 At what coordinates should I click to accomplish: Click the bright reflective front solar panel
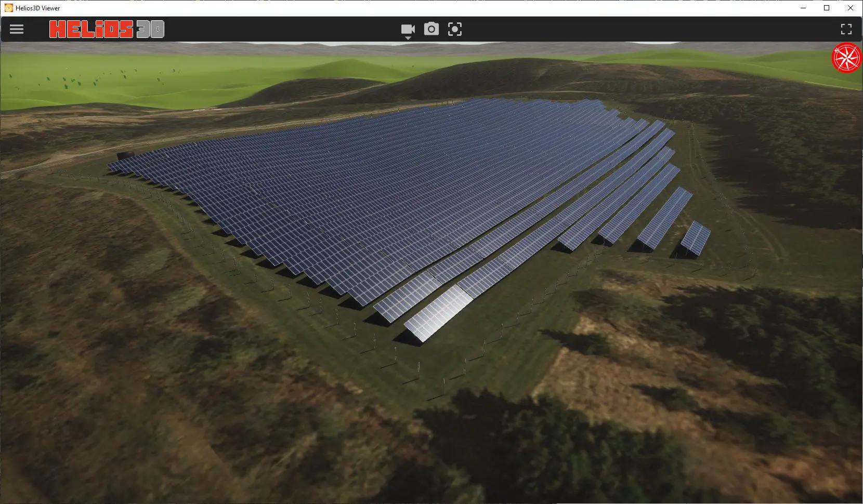pyautogui.click(x=438, y=313)
